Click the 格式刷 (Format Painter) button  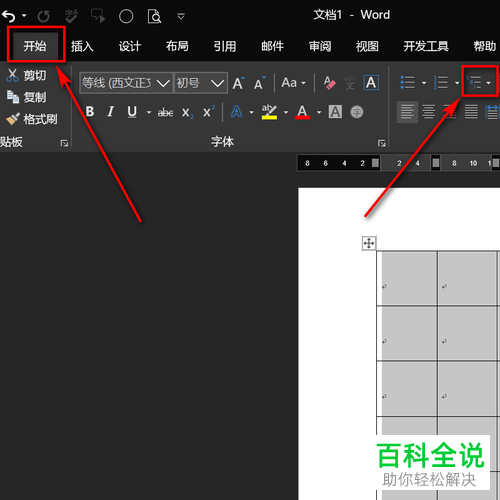point(32,119)
